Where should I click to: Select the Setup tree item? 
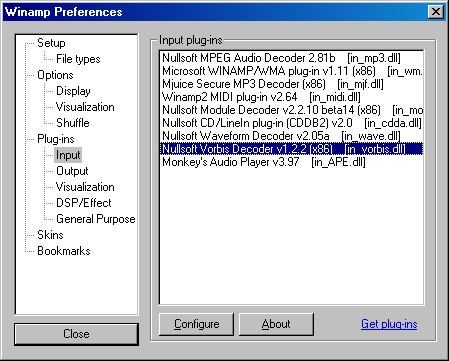tap(51, 43)
